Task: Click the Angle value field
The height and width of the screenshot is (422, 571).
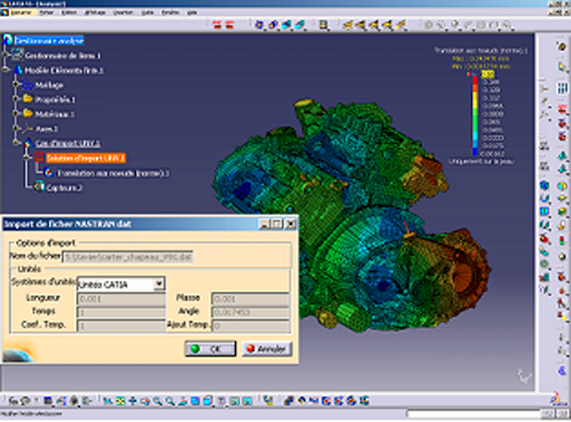Action: pyautogui.click(x=251, y=312)
